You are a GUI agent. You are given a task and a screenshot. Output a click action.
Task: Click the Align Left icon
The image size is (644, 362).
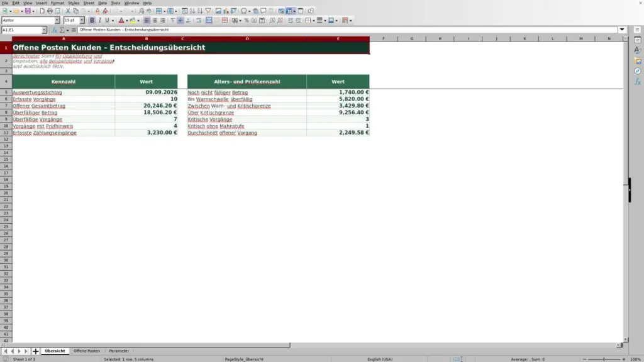click(x=147, y=21)
